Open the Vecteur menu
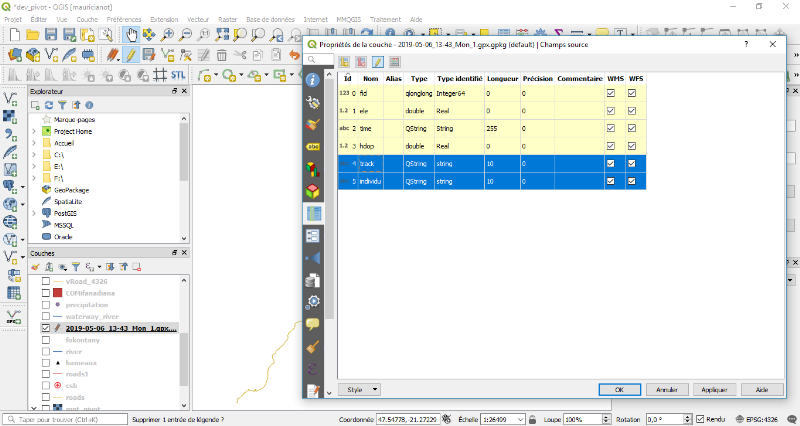 [x=198, y=19]
